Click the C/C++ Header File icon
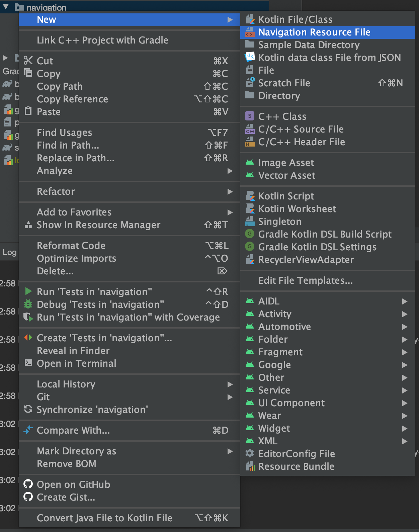This screenshot has width=419, height=532. [250, 142]
